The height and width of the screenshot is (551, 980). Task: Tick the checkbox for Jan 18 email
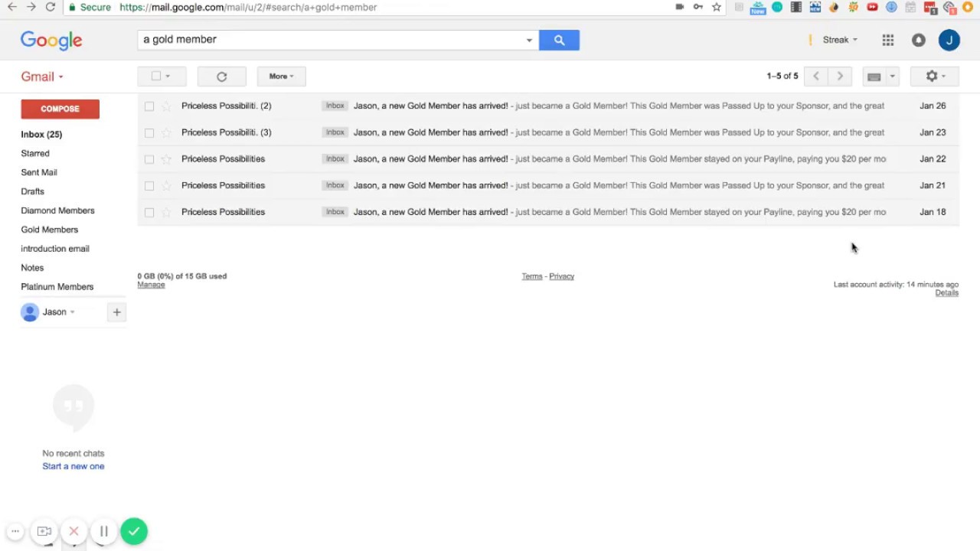point(149,212)
